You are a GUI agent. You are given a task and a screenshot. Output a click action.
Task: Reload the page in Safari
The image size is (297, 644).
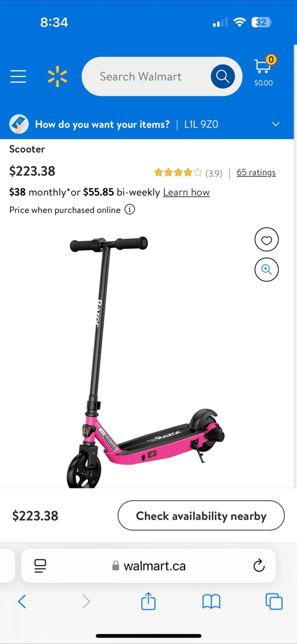(259, 566)
